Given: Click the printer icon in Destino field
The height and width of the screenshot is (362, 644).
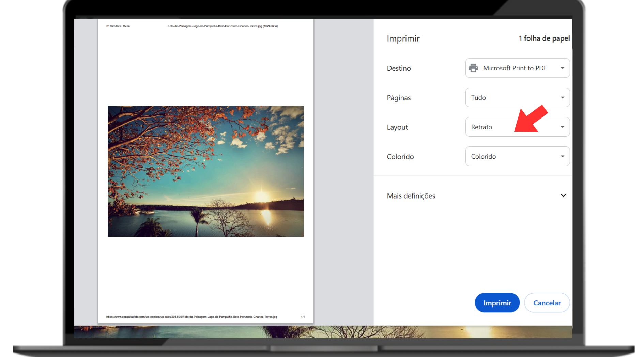Looking at the screenshot, I should point(473,68).
